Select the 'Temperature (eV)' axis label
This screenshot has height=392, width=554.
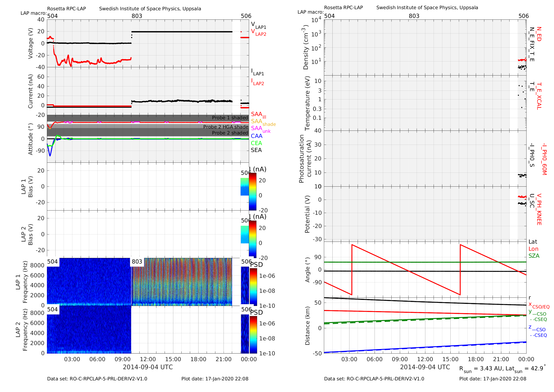[307, 103]
